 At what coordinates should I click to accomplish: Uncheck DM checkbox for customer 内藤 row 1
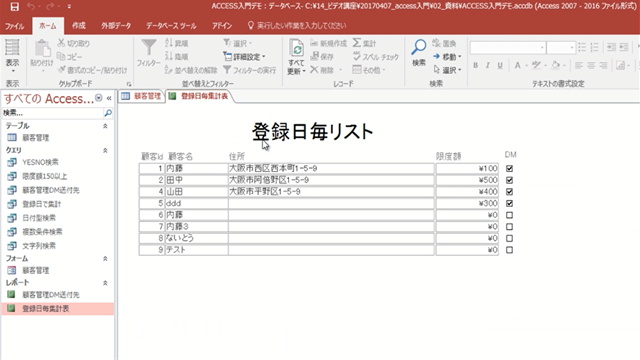[509, 168]
